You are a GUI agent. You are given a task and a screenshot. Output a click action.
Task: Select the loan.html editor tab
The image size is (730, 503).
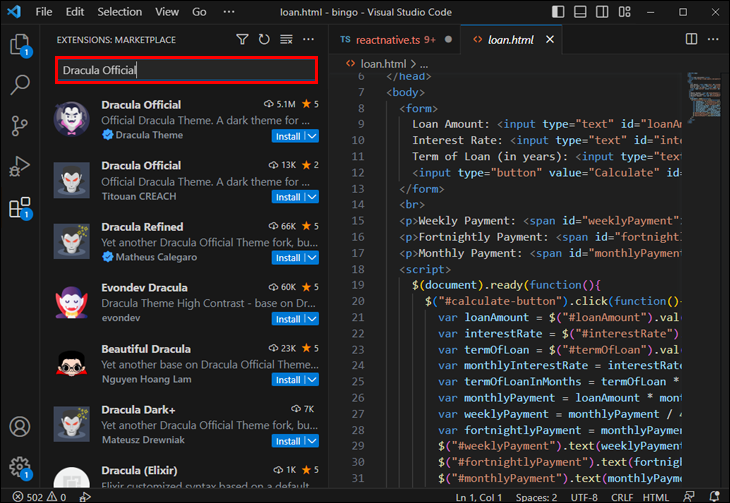510,40
